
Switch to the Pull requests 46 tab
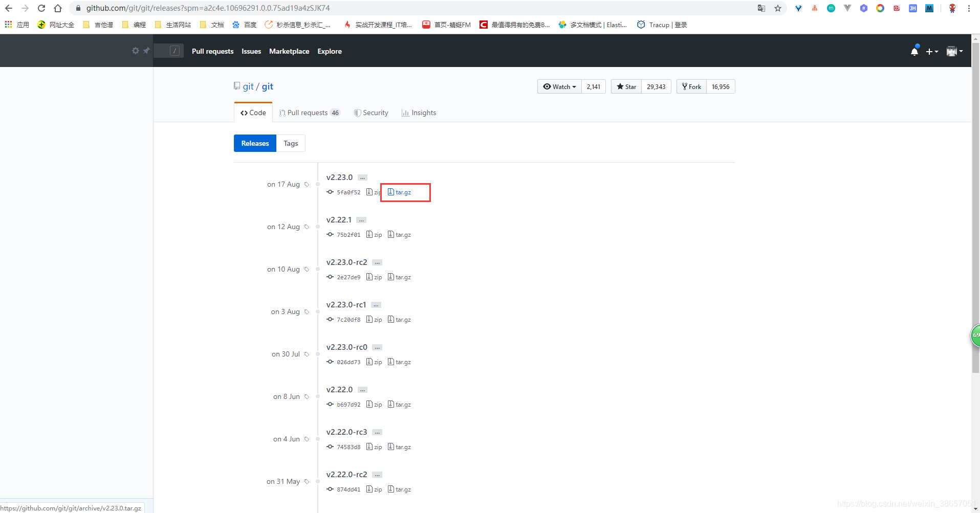click(310, 113)
